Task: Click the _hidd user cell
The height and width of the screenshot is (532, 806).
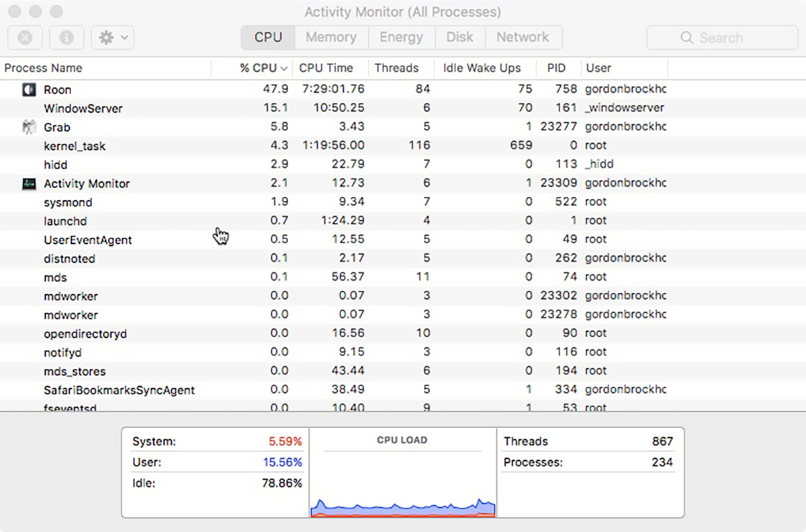Action: (599, 165)
